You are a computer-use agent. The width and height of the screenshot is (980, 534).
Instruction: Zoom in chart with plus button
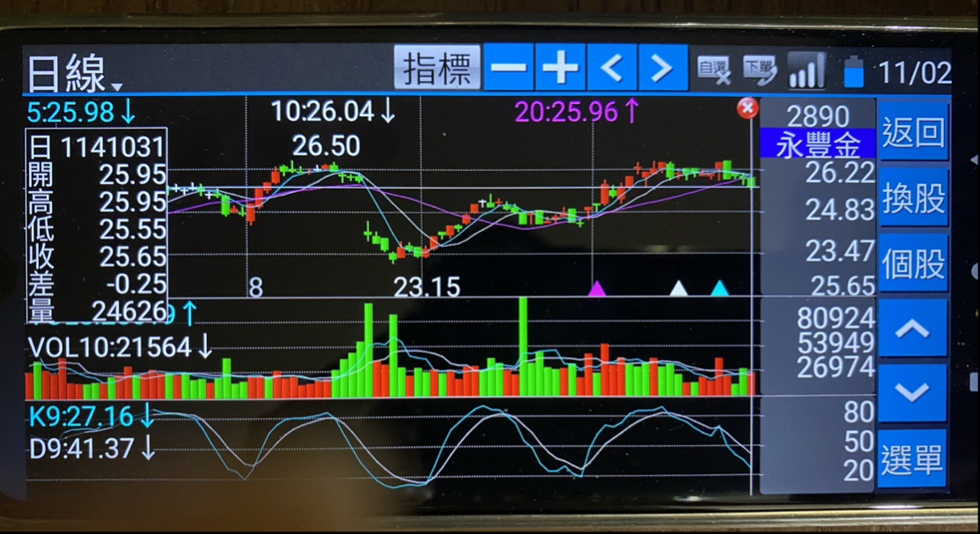pyautogui.click(x=560, y=68)
